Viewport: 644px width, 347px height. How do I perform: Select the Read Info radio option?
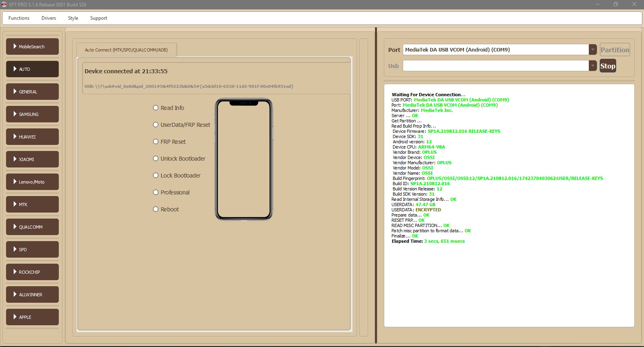(x=155, y=108)
